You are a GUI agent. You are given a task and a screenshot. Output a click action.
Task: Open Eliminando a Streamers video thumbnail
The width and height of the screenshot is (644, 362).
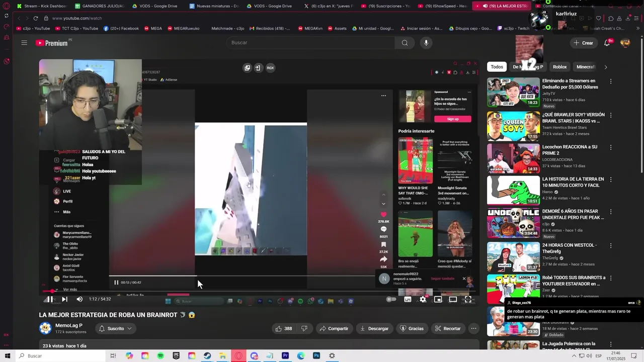coord(513,92)
